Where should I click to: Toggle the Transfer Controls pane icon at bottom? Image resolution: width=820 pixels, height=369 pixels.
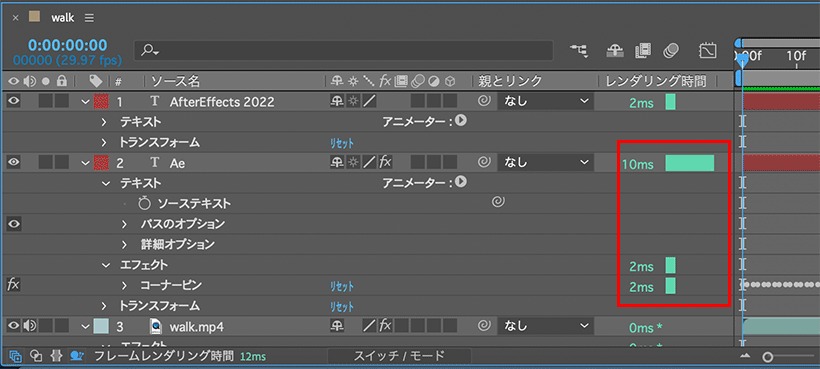(36, 356)
